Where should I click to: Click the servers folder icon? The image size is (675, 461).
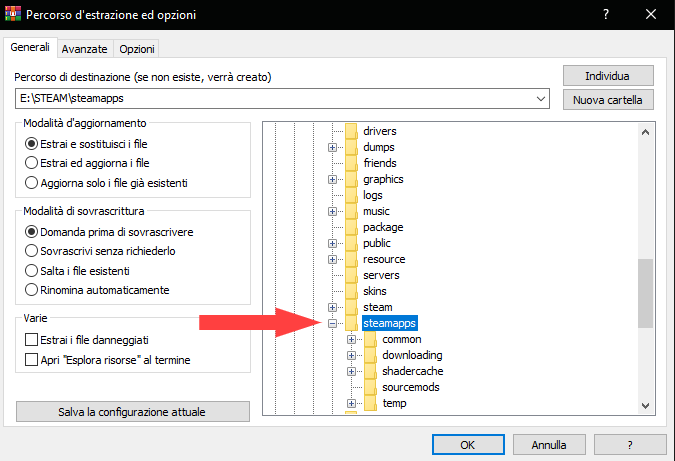click(350, 275)
